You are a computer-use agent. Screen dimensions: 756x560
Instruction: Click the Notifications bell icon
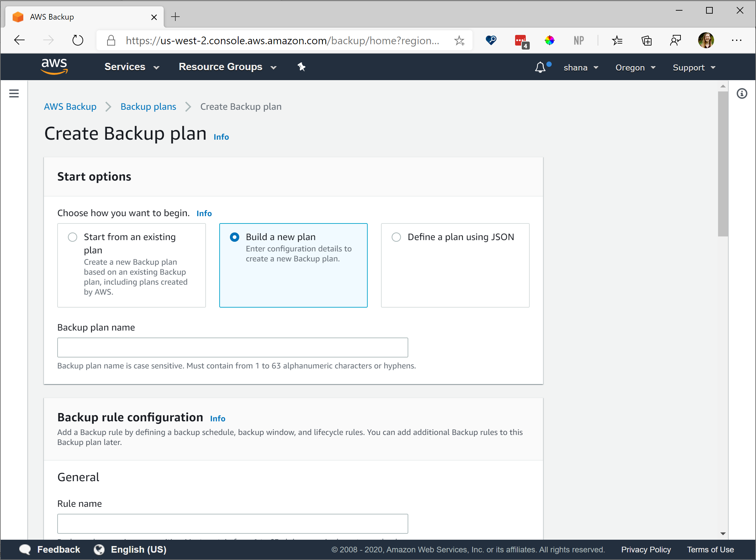coord(541,67)
